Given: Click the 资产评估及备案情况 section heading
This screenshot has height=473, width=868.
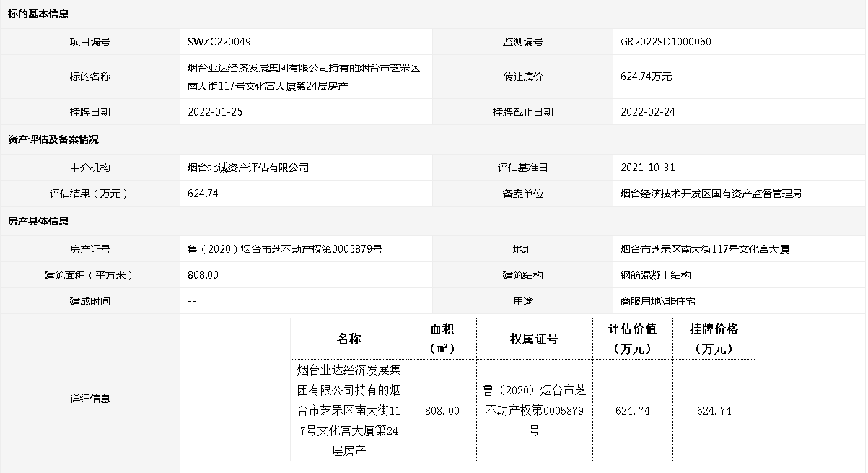Looking at the screenshot, I should point(53,139).
